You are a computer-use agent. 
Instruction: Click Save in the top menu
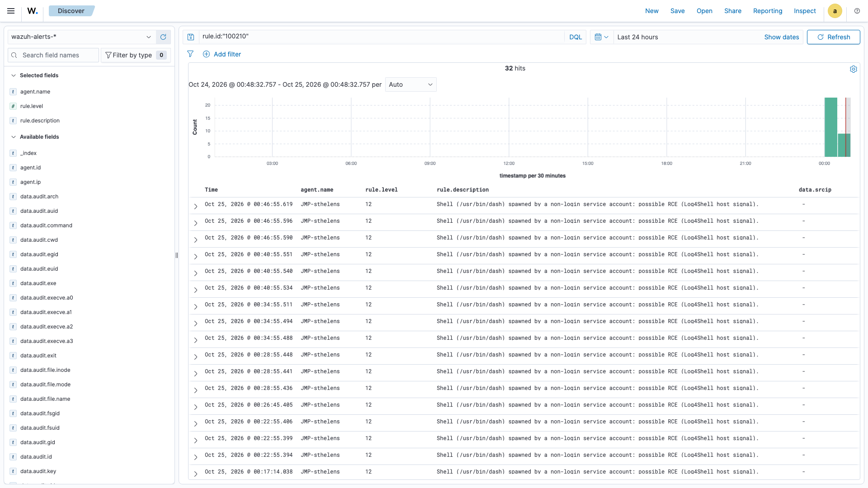click(677, 11)
